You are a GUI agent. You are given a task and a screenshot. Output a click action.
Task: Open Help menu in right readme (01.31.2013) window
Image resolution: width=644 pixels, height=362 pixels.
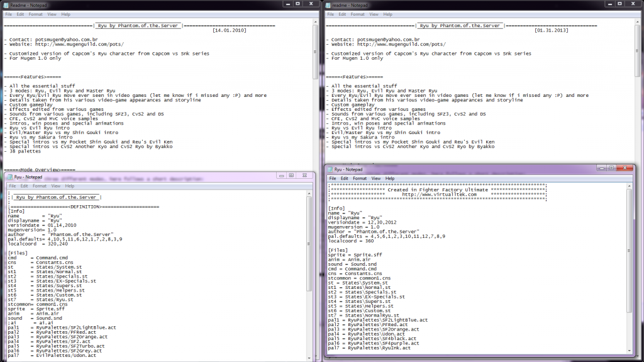pos(387,14)
